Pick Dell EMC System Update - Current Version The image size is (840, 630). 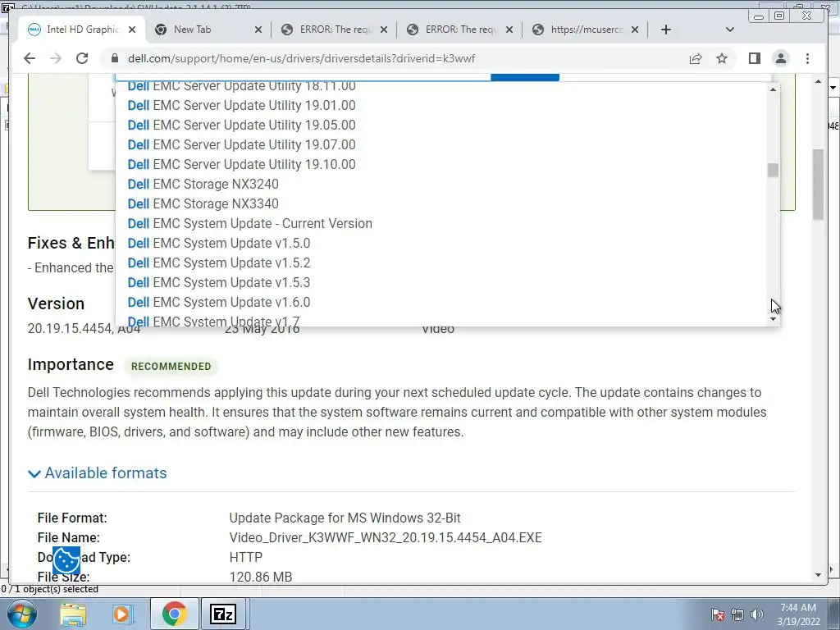pyautogui.click(x=249, y=223)
